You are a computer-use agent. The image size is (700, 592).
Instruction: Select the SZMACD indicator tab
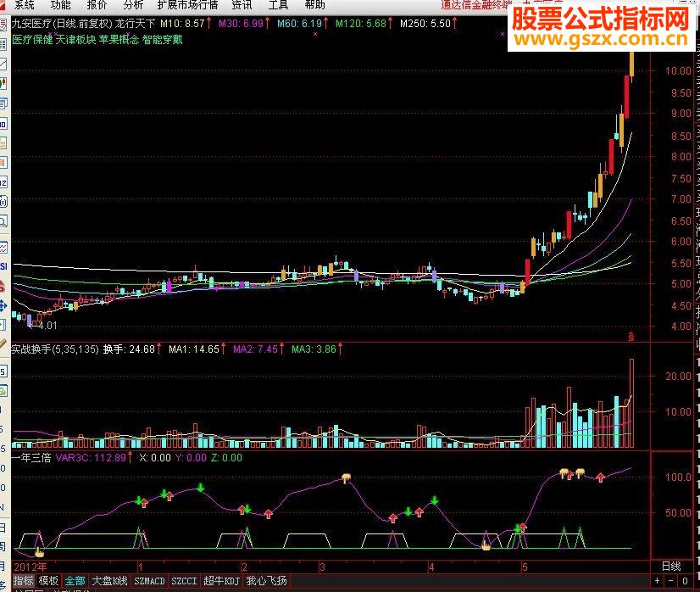click(x=149, y=581)
